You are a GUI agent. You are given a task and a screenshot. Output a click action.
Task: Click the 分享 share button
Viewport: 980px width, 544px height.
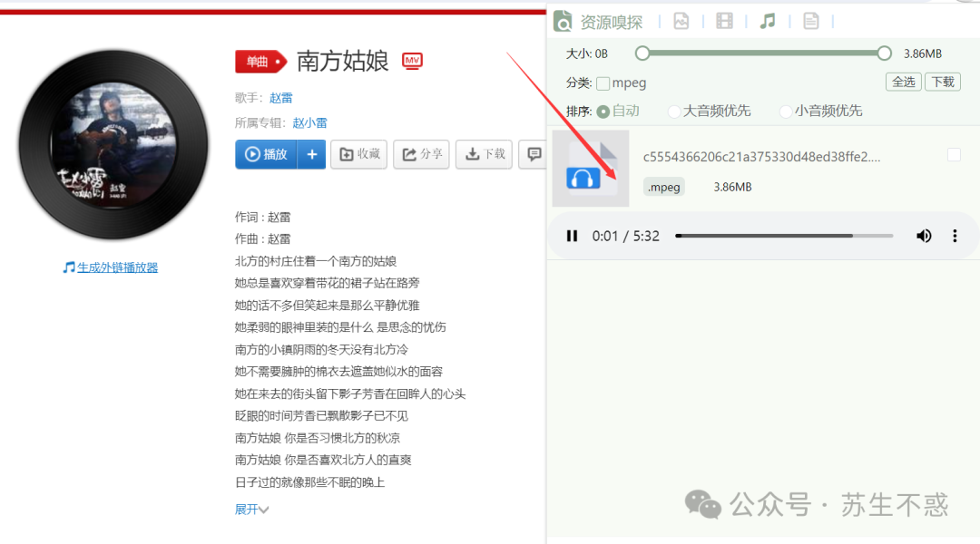pyautogui.click(x=422, y=154)
